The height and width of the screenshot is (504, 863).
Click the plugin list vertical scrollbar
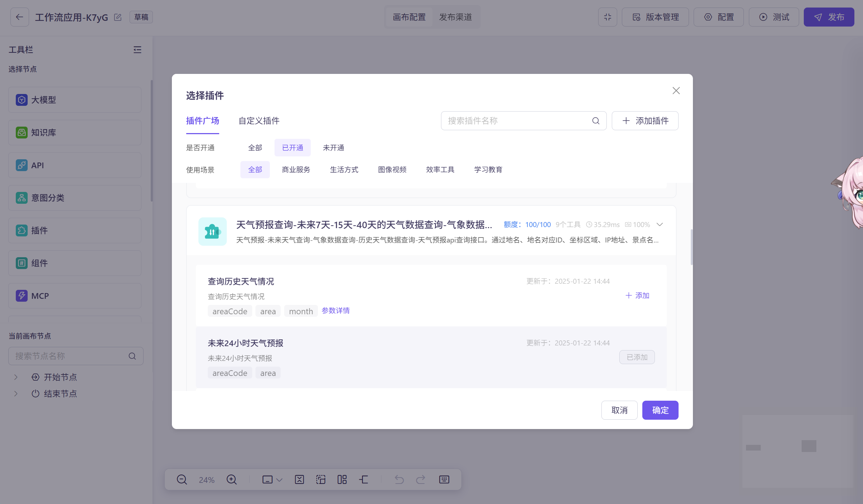click(691, 247)
